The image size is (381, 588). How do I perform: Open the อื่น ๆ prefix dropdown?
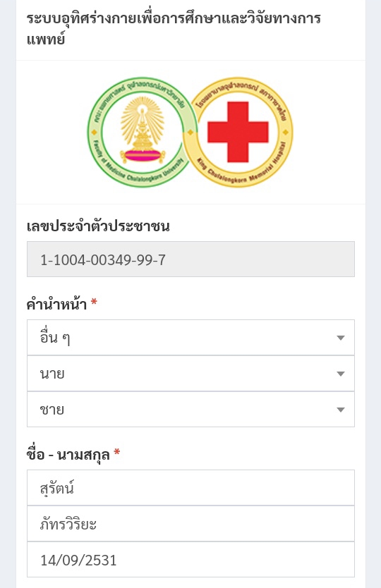tap(190, 338)
